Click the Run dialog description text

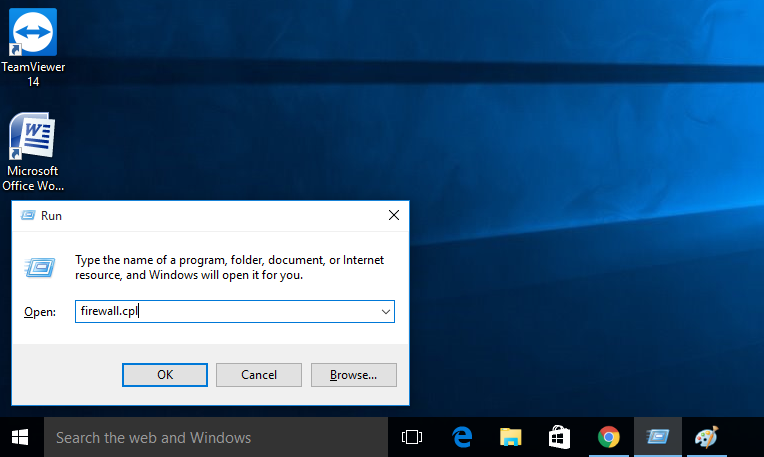229,267
